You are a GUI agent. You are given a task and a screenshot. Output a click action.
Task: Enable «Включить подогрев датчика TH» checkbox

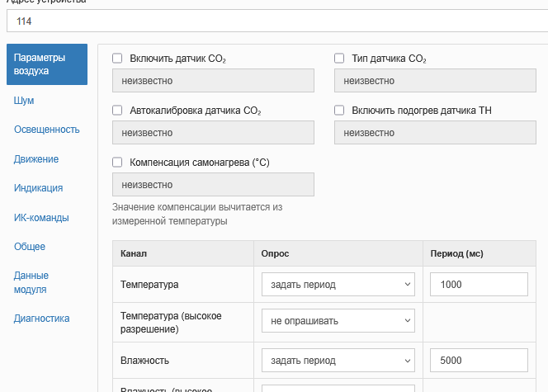tap(339, 111)
